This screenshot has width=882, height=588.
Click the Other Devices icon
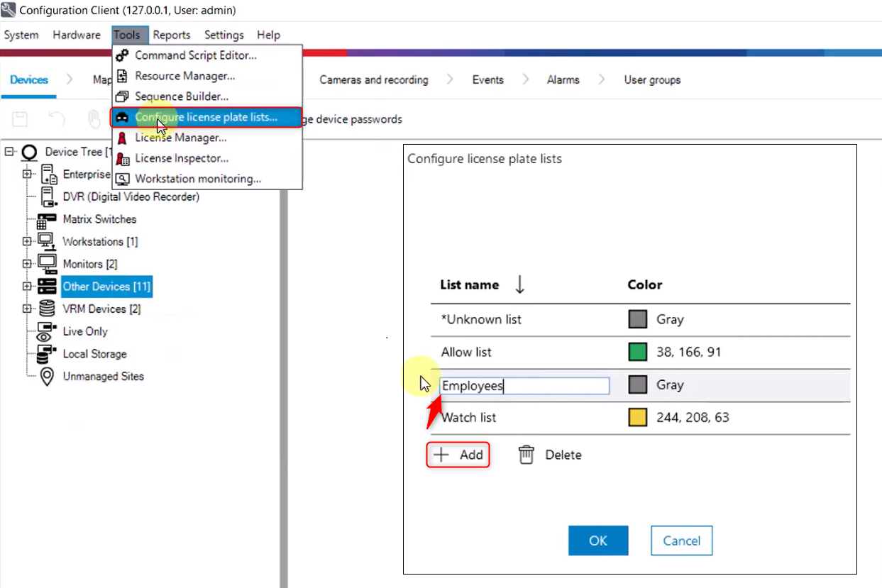click(47, 287)
